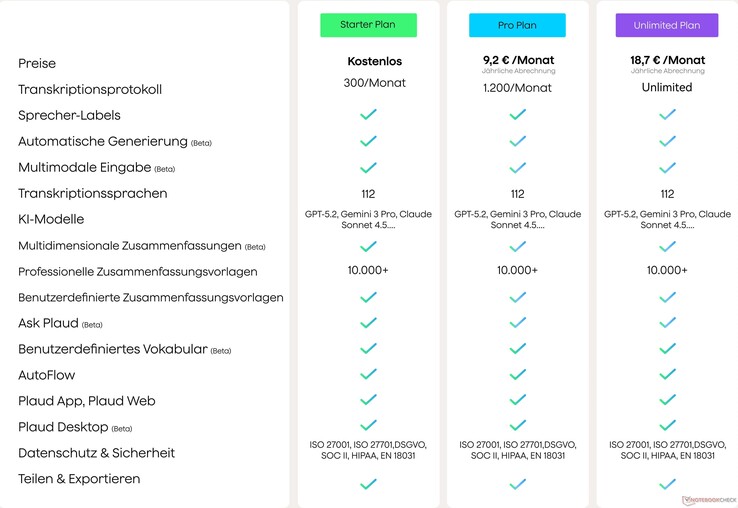Click the Datenschutz & Sicherheit row label
The image size is (738, 508).
pyautogui.click(x=96, y=453)
